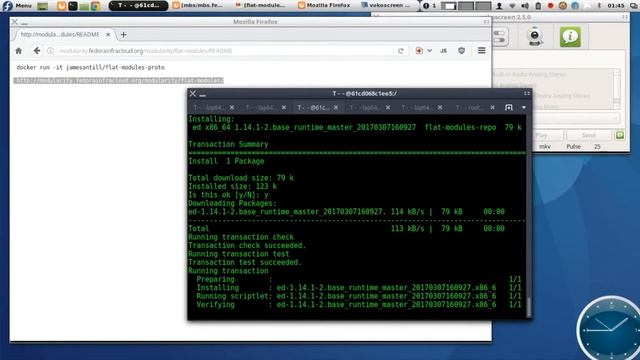Launch orange panel launcher icon
This screenshot has width=640, height=360.
(62, 6)
